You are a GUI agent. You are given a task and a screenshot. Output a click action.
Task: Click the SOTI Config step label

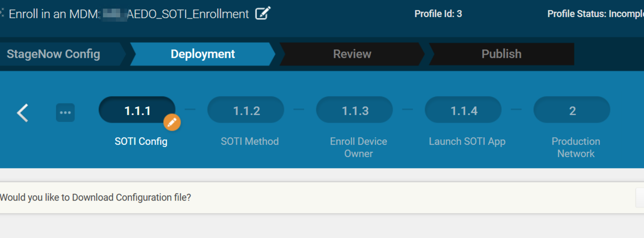(x=141, y=141)
